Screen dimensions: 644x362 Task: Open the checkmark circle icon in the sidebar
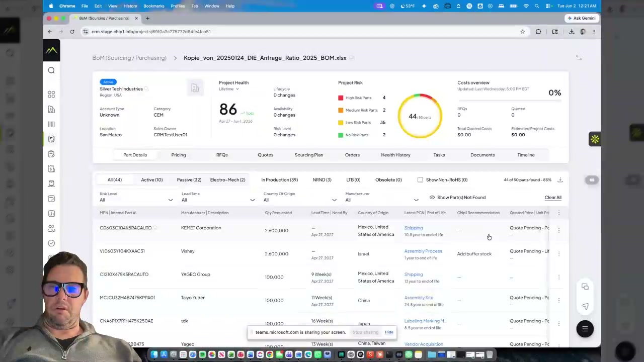51,243
